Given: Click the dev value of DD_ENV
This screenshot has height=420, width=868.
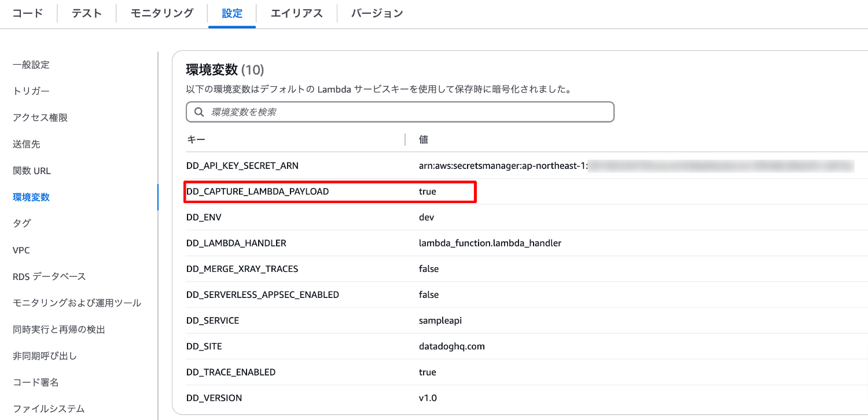Looking at the screenshot, I should pos(426,218).
